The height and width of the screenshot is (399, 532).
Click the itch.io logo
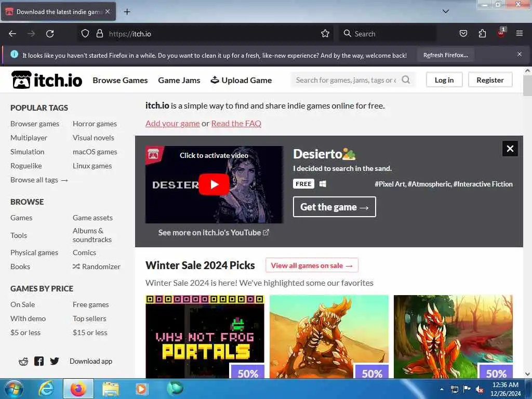(47, 80)
